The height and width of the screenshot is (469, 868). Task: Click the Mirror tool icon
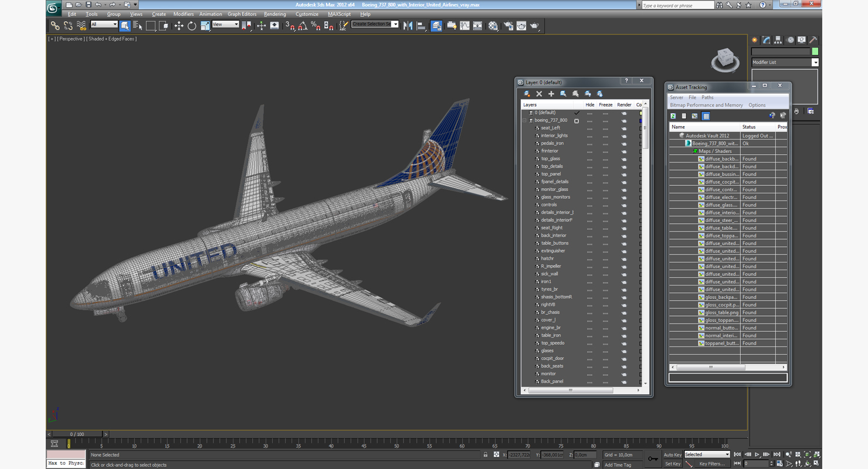(408, 25)
